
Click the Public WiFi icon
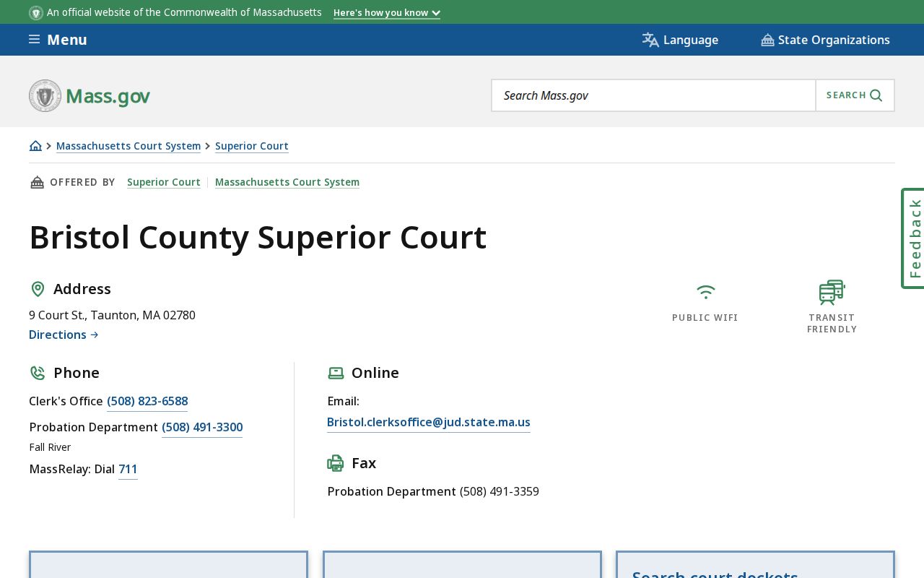click(705, 292)
